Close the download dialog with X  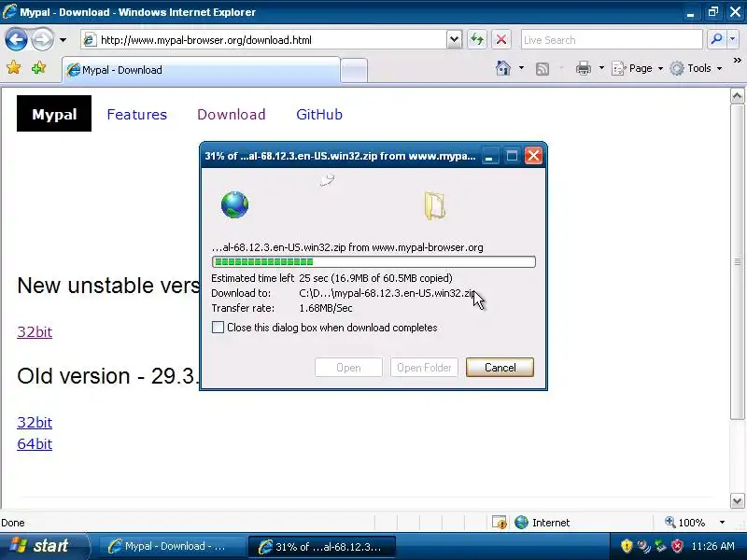(533, 156)
